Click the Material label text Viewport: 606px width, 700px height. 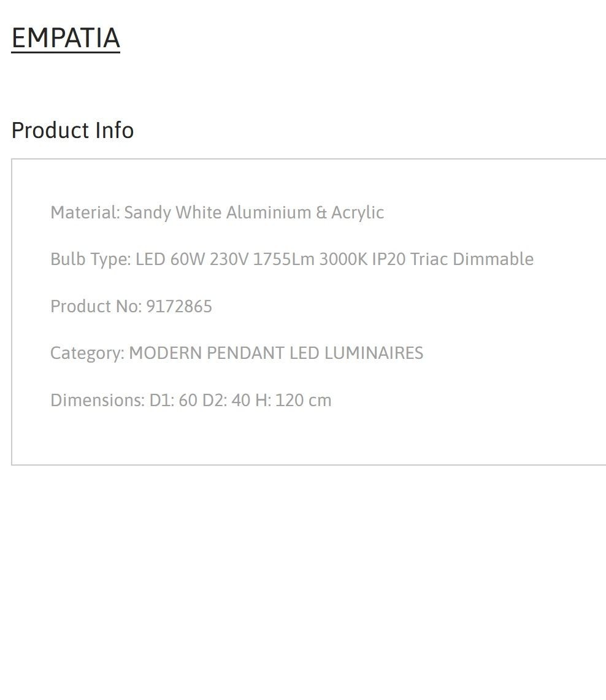point(85,212)
